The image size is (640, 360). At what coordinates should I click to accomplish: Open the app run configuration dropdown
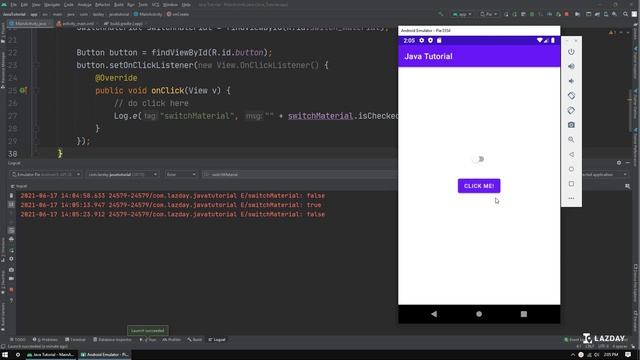[462, 14]
